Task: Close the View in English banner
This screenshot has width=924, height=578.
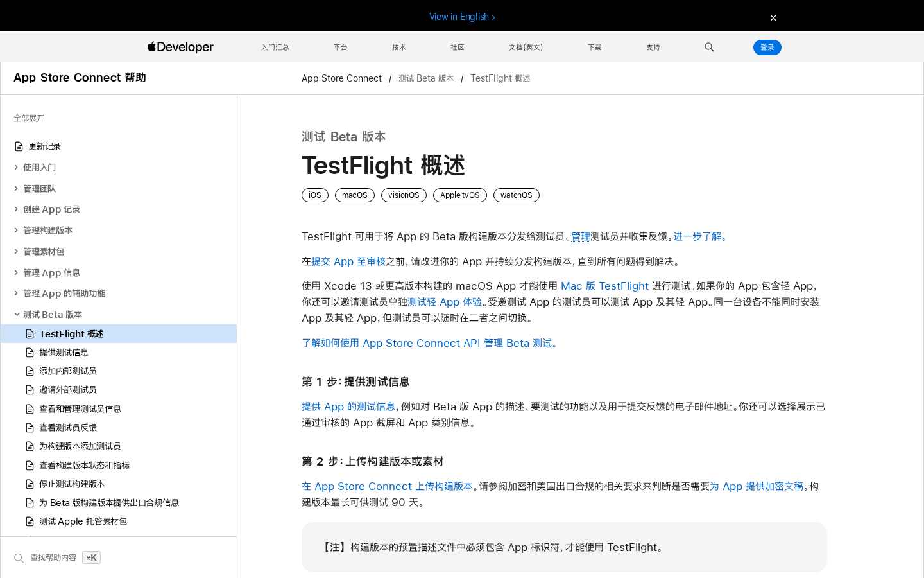Action: [x=773, y=18]
